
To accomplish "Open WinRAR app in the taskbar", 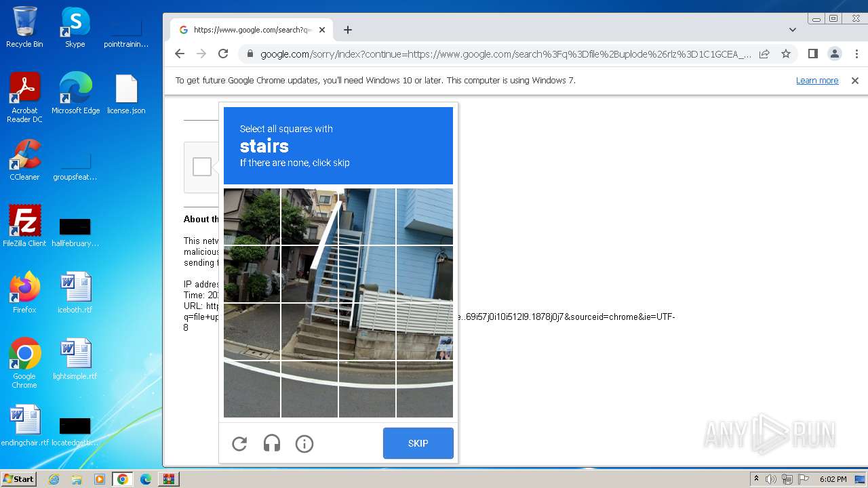I will (x=169, y=479).
